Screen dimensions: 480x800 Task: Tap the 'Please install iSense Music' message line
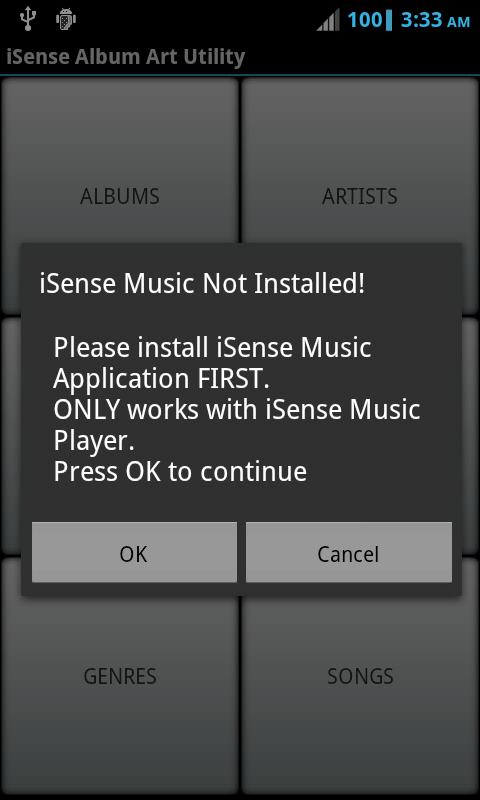click(x=212, y=348)
